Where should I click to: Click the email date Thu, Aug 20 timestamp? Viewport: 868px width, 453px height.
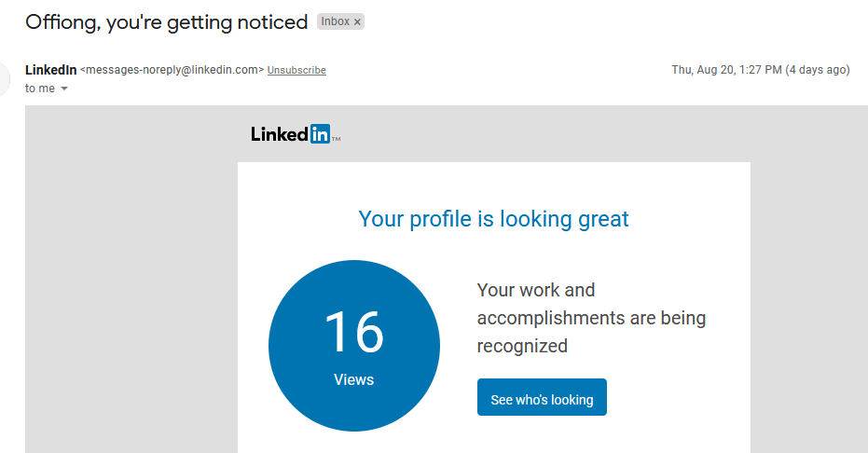pyautogui.click(x=726, y=70)
